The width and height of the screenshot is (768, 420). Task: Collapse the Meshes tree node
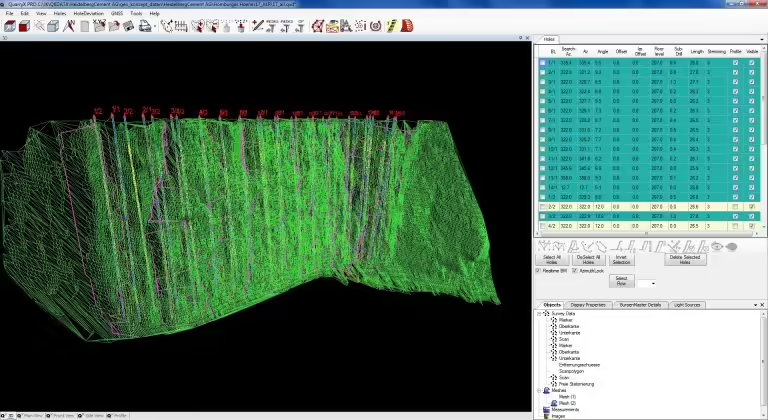point(538,390)
